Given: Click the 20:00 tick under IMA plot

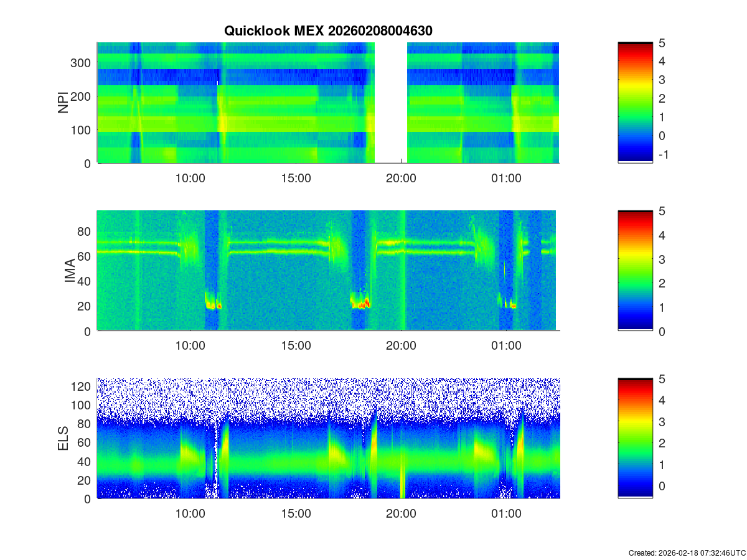Looking at the screenshot, I should tap(401, 346).
